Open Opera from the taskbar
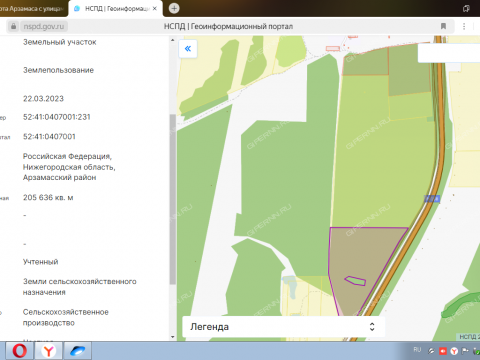Viewport: 480px width, 360px height. coord(20,351)
